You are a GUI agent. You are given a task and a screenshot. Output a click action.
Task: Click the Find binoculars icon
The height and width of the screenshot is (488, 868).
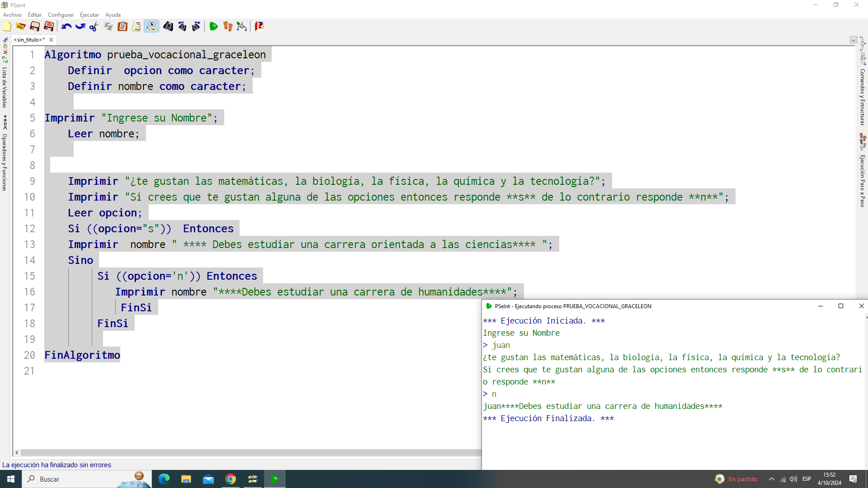168,27
